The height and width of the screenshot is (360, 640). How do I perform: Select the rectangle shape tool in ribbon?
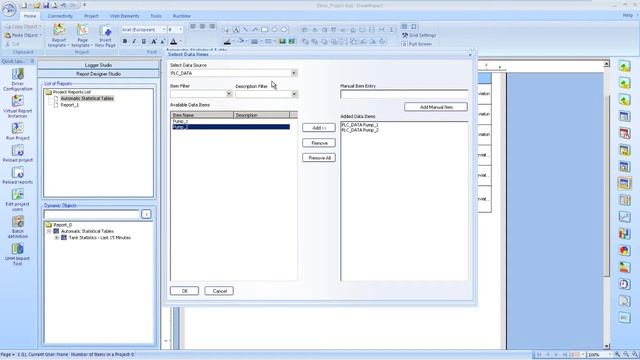click(x=264, y=30)
